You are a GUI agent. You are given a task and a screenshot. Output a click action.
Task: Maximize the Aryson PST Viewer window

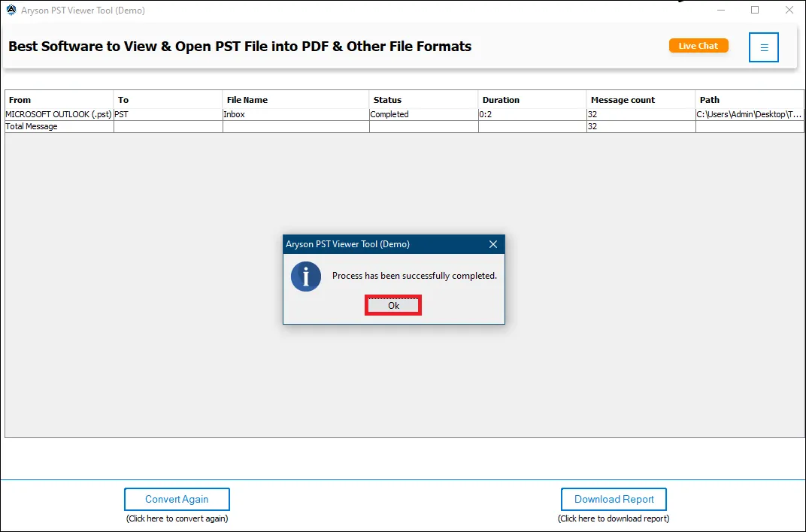[x=755, y=10]
